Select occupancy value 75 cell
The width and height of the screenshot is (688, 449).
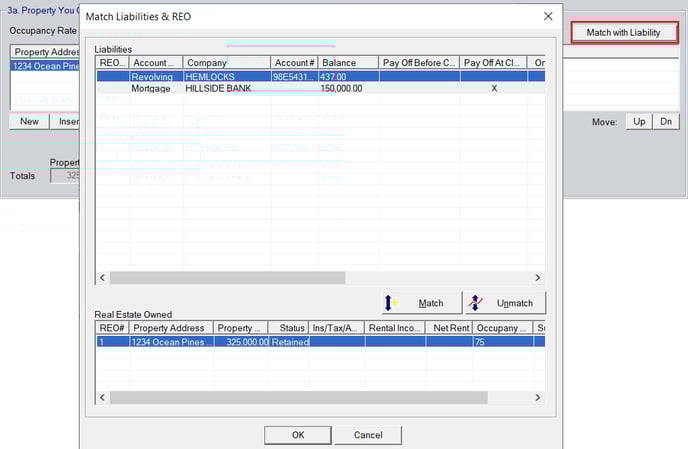pos(503,342)
